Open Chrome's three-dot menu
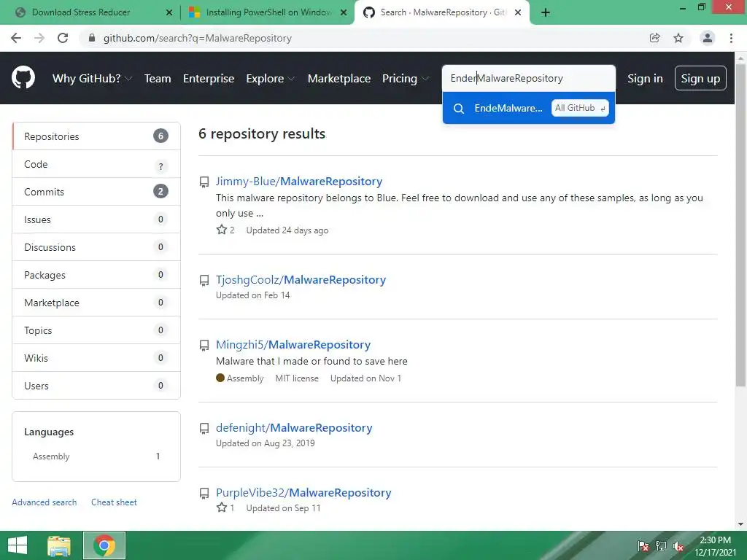Screen dimensions: 747x560 point(731,38)
